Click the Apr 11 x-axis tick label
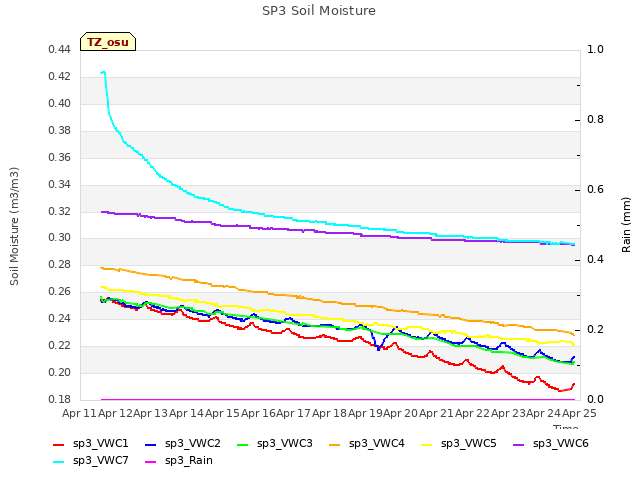Screen dimensions: 640x480 [x=80, y=413]
